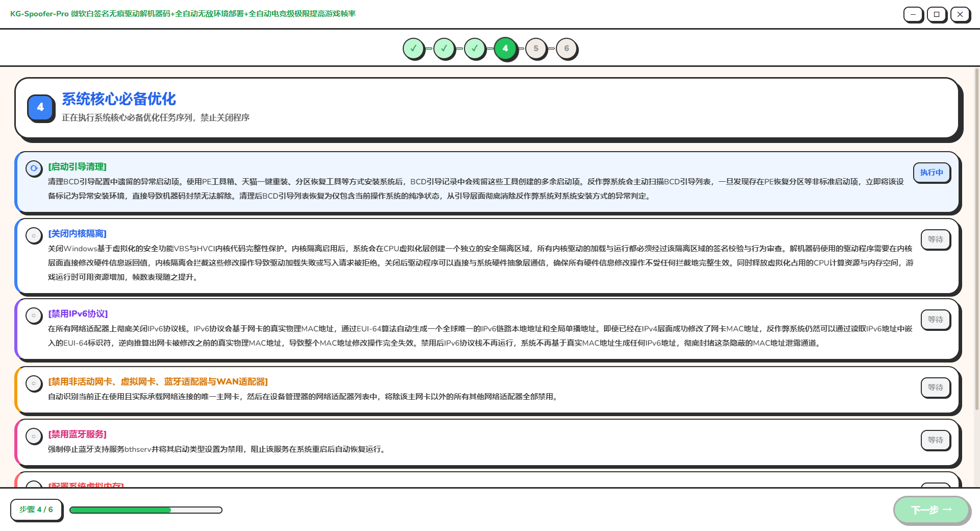Viewport: 980px width, 531px height.
Task: Click the pending circle beside 禁用非活动网卡 task
Action: pos(34,383)
